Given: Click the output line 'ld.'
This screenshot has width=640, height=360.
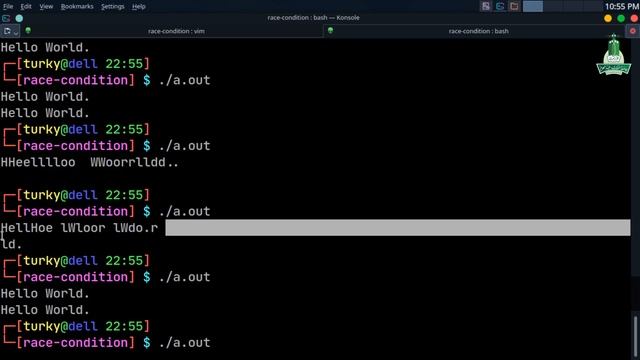Looking at the screenshot, I should 11,244.
